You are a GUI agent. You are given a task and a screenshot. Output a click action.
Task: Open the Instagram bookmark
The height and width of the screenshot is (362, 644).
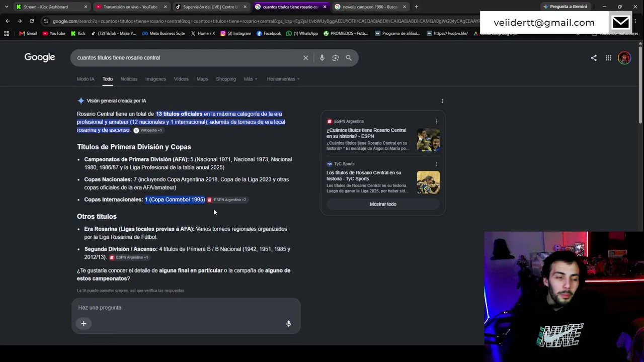(x=235, y=34)
